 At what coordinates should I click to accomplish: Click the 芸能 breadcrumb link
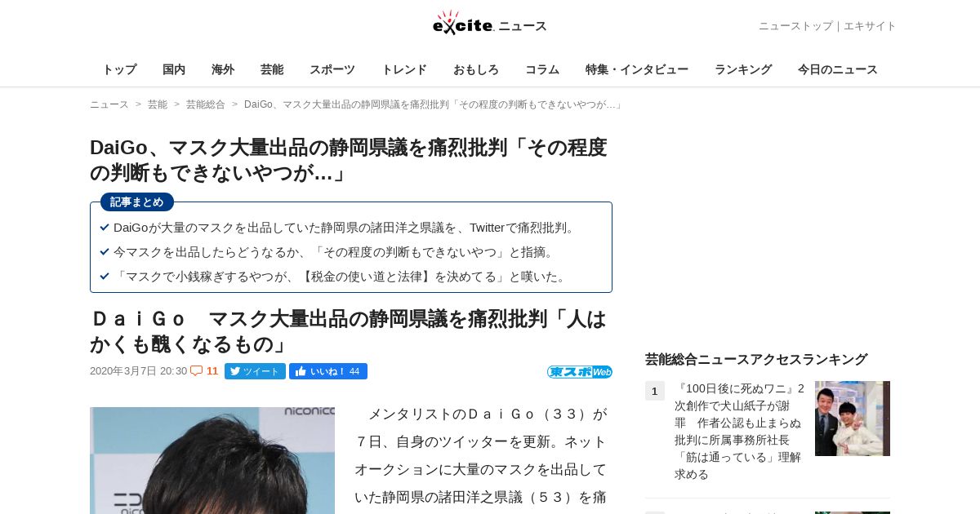(158, 104)
